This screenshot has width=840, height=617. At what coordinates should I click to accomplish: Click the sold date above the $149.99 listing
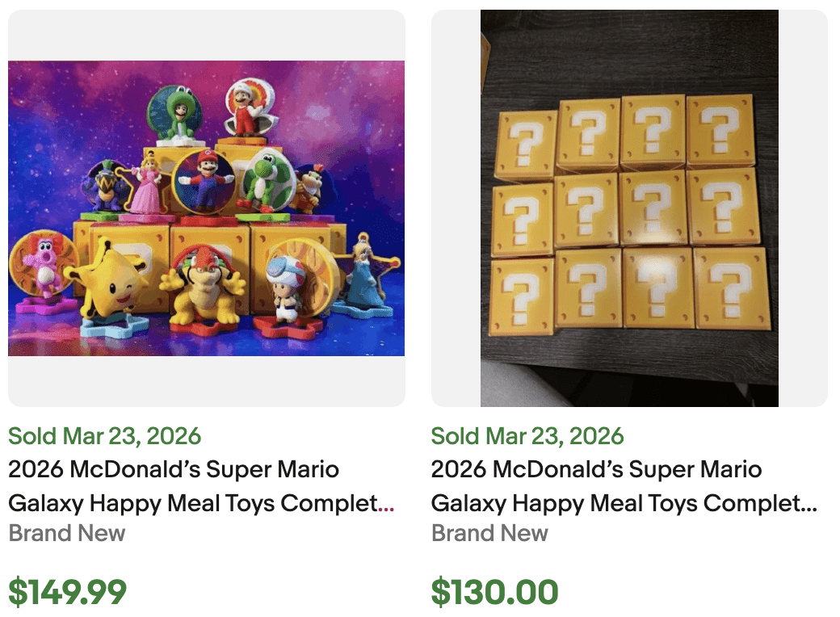[x=104, y=436]
